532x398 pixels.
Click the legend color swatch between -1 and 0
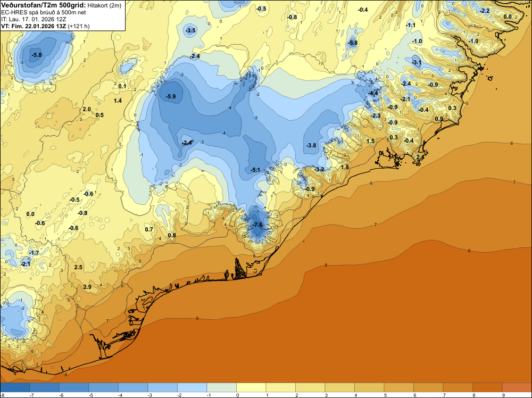click(221, 387)
